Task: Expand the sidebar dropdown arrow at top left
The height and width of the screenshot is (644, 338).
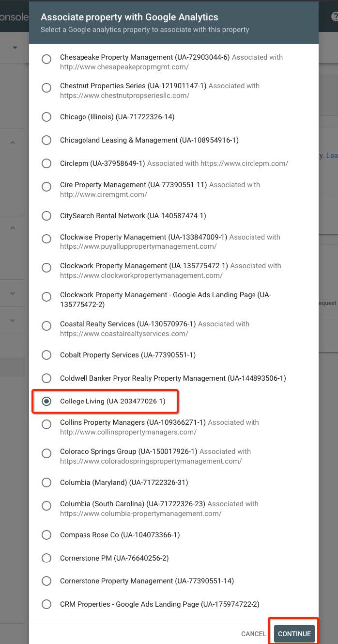Action: pyautogui.click(x=15, y=48)
